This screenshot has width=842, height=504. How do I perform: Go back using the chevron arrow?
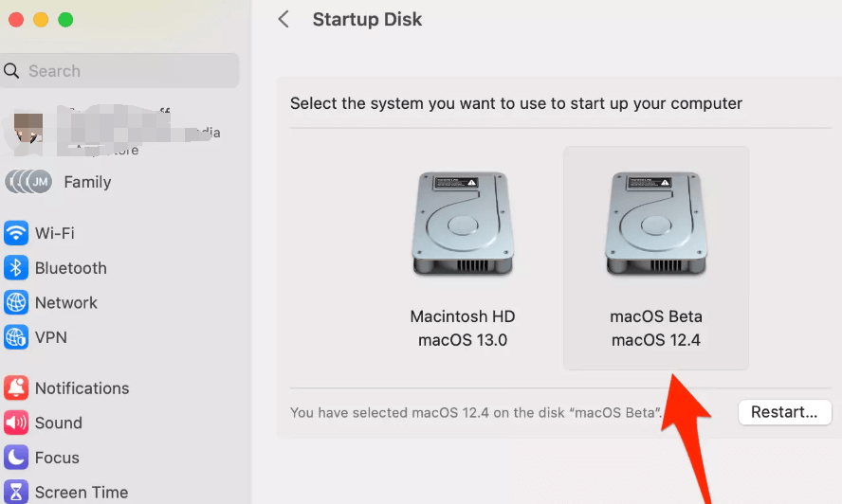click(284, 19)
